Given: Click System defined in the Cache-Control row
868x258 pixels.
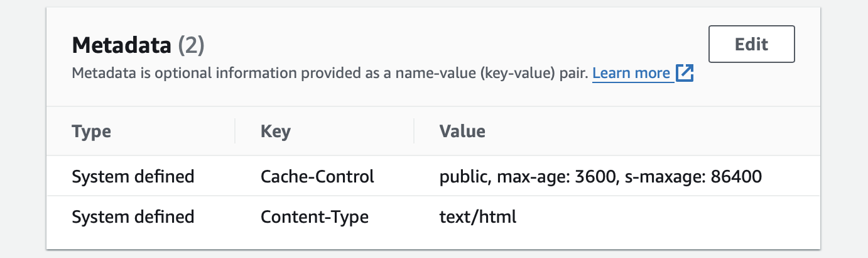Looking at the screenshot, I should pyautogui.click(x=133, y=177).
